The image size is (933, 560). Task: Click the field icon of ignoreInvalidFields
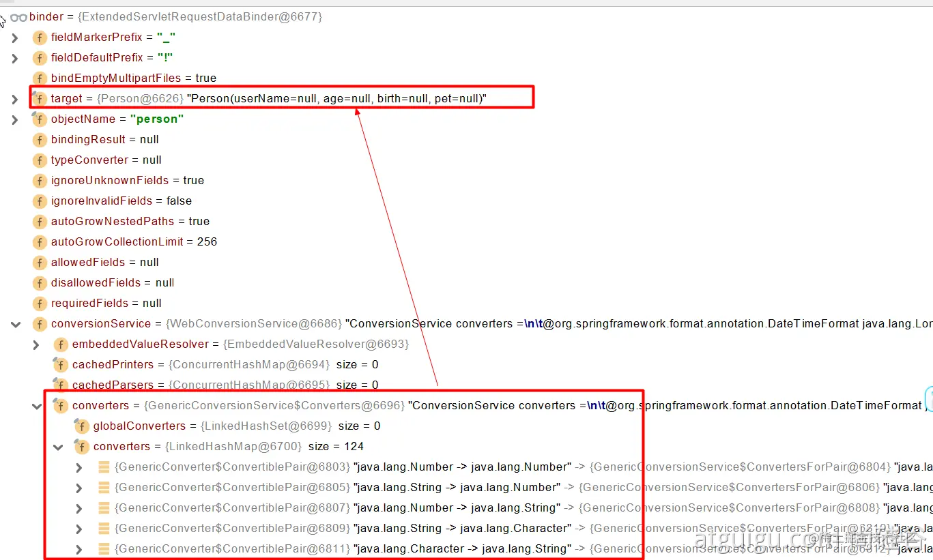coord(40,201)
